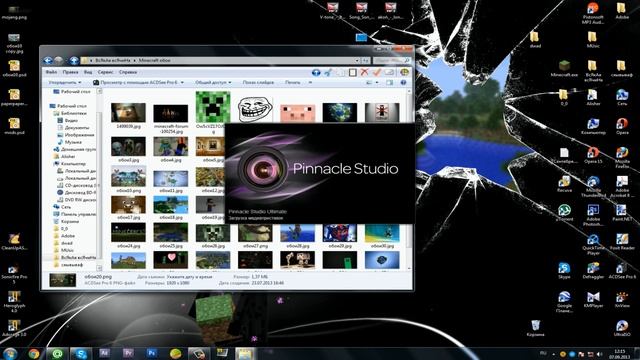Open Foxit Reader desktop shortcut
Screen dimensions: 640x360
point(622,242)
